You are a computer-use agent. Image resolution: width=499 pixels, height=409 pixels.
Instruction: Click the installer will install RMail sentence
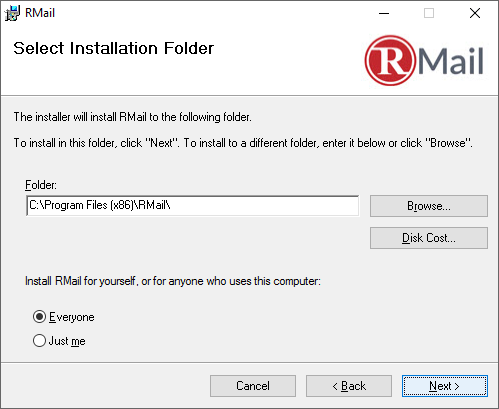click(x=133, y=117)
